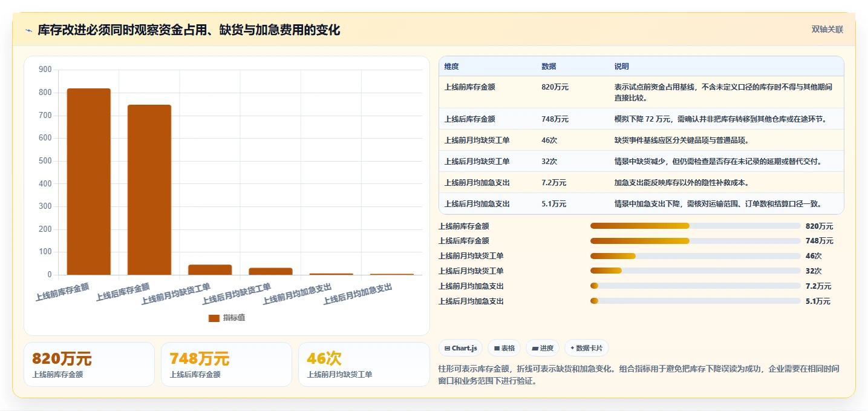Click the 748万元 KPI card
The width and height of the screenshot is (868, 411).
226,364
